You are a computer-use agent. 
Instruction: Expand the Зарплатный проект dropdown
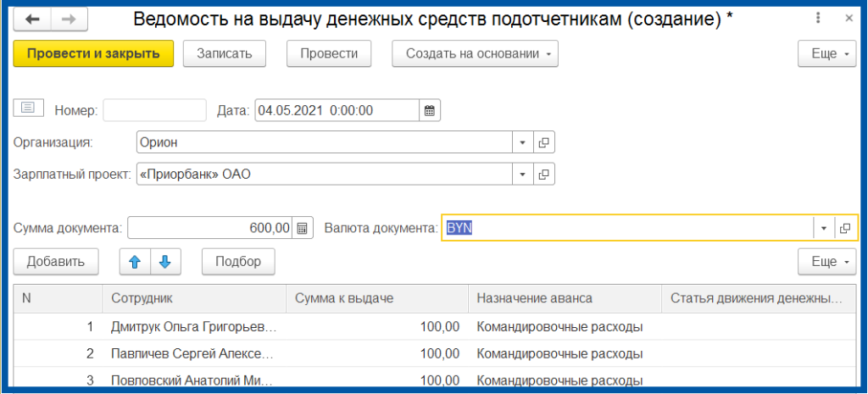point(523,175)
